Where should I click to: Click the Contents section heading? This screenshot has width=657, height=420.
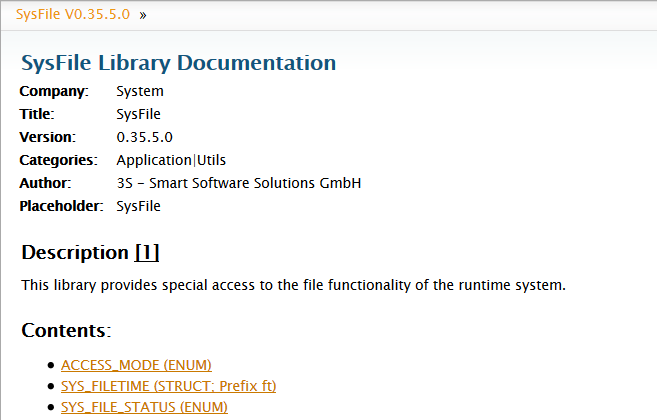tap(64, 330)
